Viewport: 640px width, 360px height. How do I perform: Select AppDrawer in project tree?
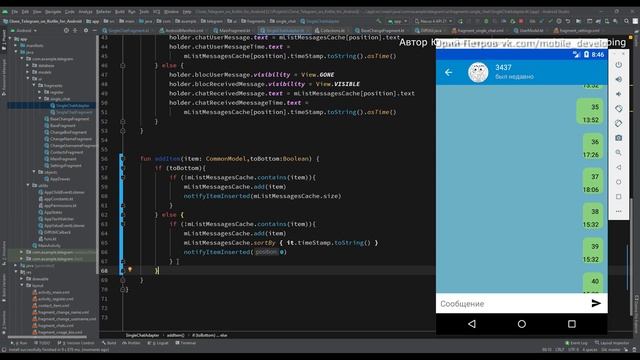(57, 179)
